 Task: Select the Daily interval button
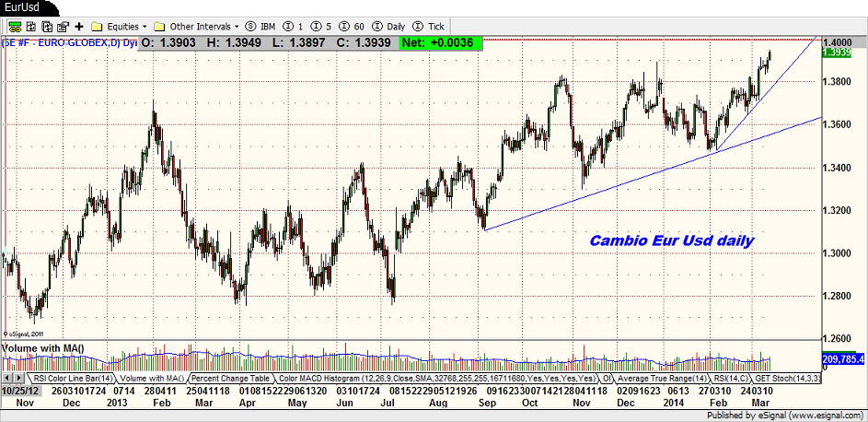point(389,26)
